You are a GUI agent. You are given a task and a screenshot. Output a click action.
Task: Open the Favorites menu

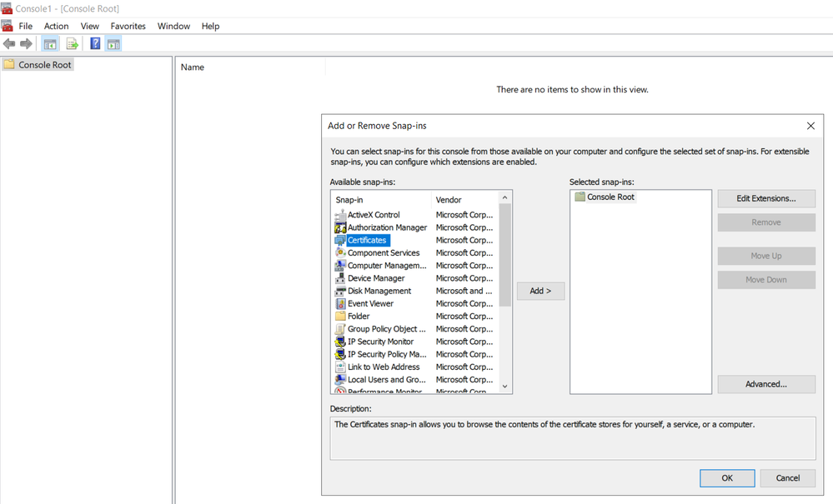[x=128, y=26]
